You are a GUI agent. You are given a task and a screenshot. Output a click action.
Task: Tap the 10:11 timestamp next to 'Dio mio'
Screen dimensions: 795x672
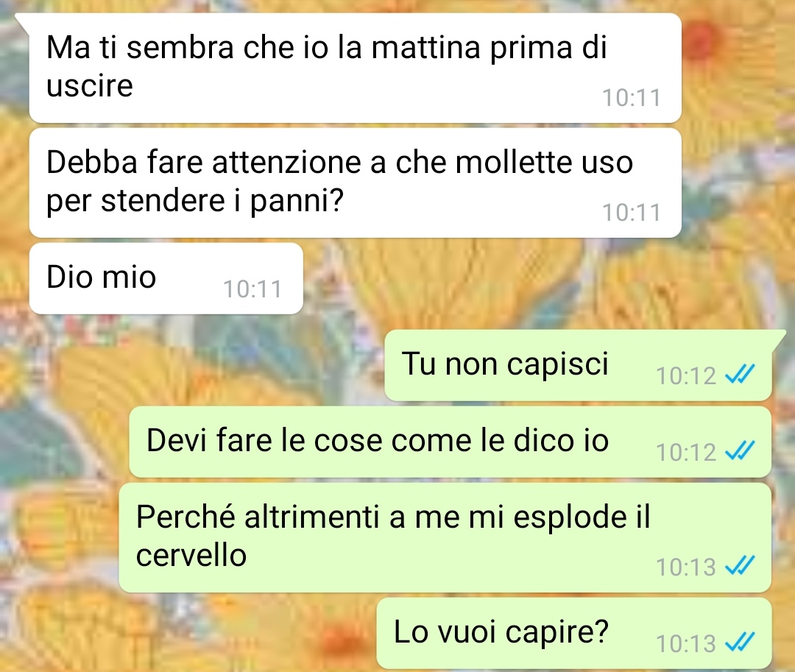tap(252, 289)
